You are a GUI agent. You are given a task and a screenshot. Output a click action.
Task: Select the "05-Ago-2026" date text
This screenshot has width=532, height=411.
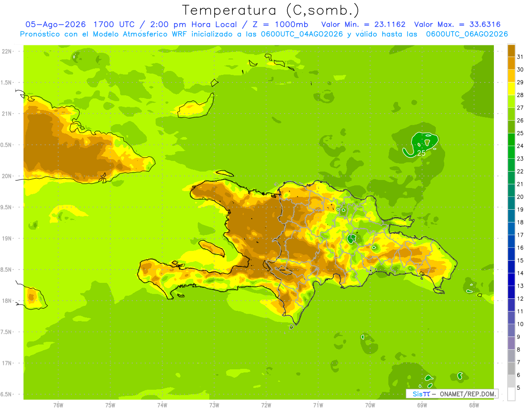(56, 24)
